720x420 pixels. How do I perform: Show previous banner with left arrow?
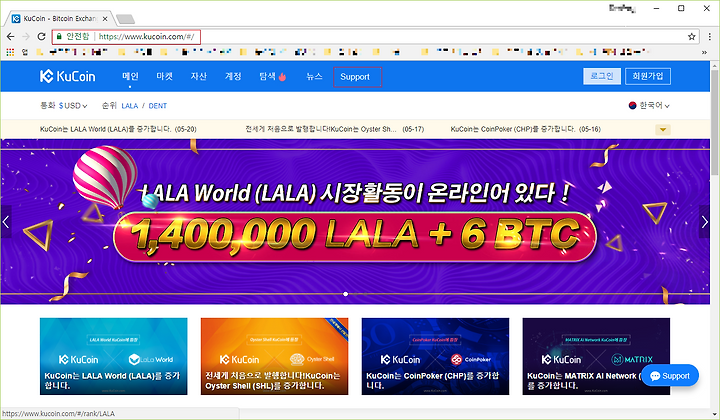click(x=6, y=222)
